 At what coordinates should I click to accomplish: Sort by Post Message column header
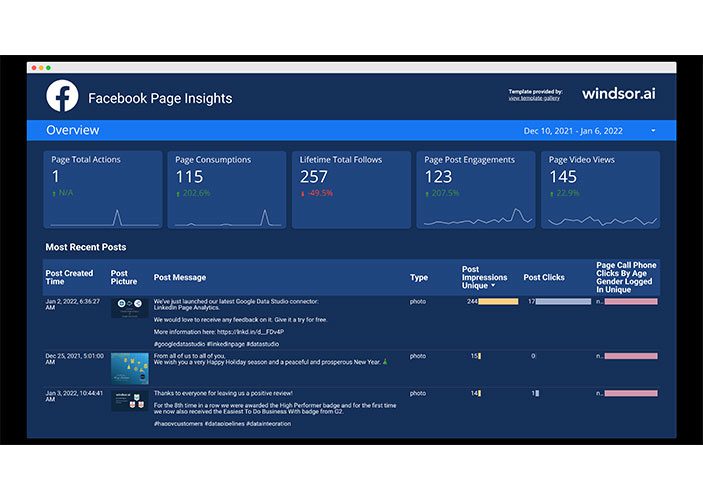[180, 277]
